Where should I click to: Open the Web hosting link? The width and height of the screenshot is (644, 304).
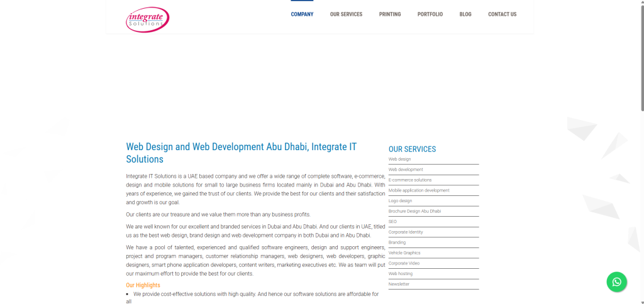point(401,274)
